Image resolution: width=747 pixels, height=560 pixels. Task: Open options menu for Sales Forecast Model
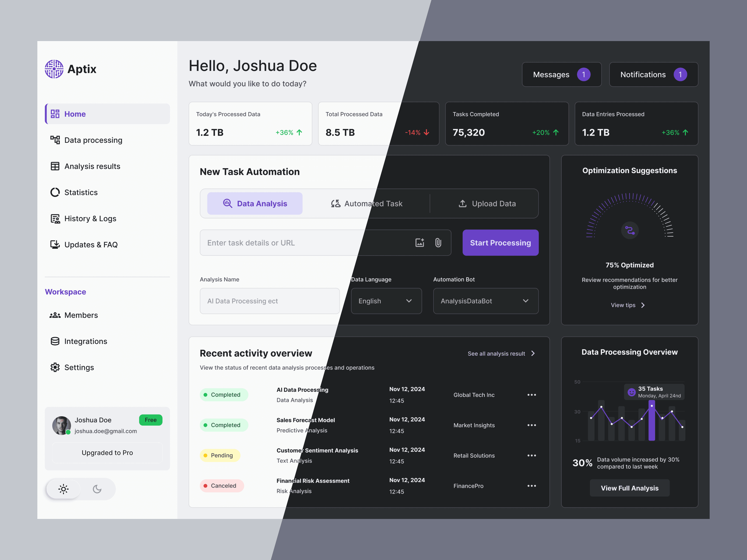click(x=531, y=425)
